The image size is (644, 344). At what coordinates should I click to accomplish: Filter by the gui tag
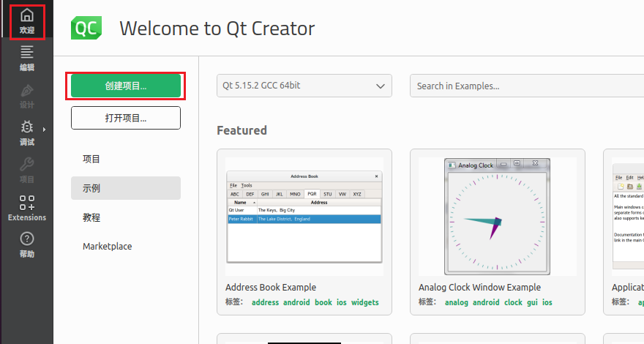(532, 302)
